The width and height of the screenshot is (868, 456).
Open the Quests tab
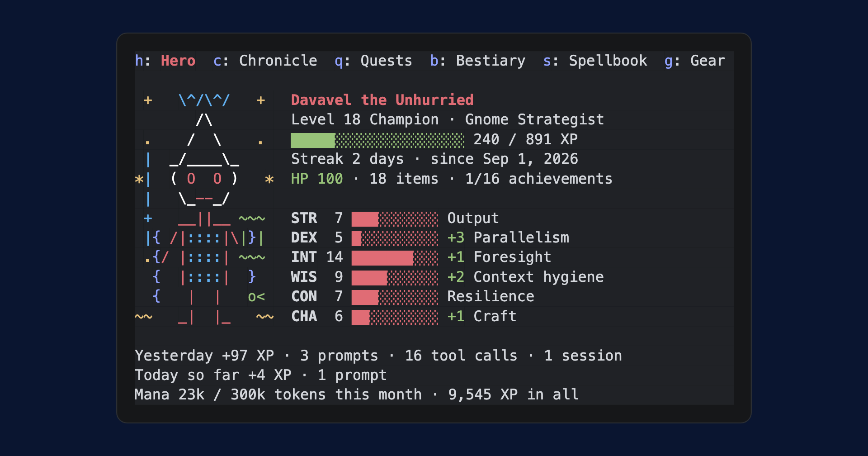coord(373,61)
